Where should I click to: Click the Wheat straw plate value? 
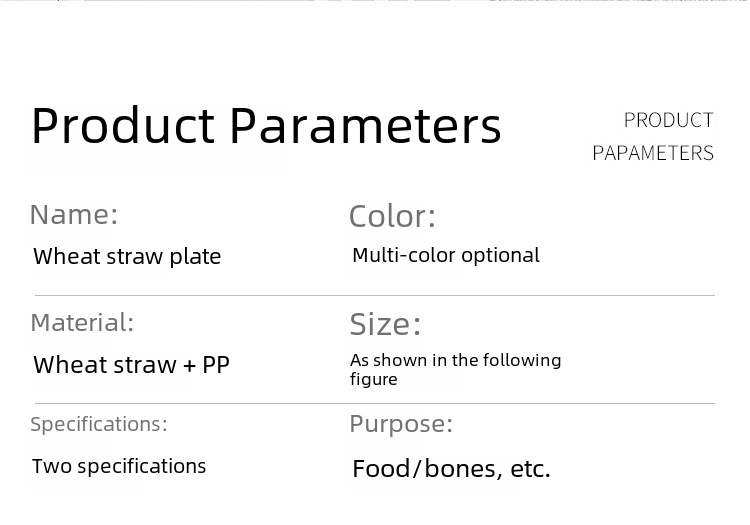coord(127,257)
